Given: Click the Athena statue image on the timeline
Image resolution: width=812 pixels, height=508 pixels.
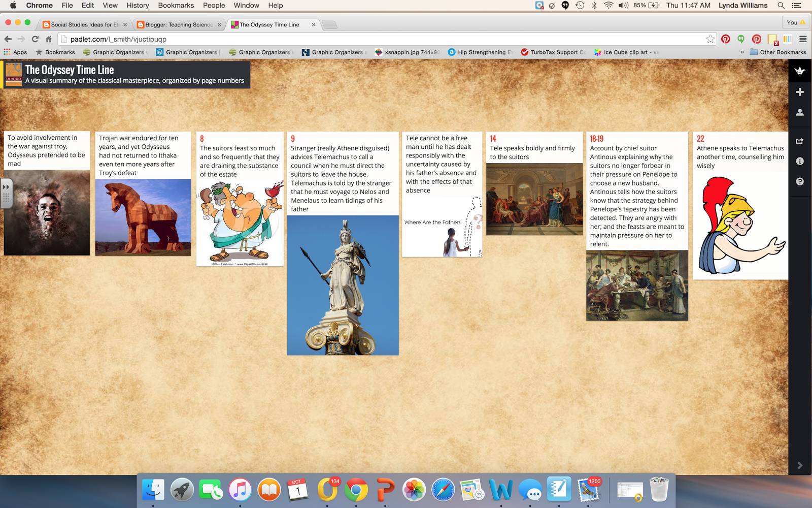Looking at the screenshot, I should (343, 284).
